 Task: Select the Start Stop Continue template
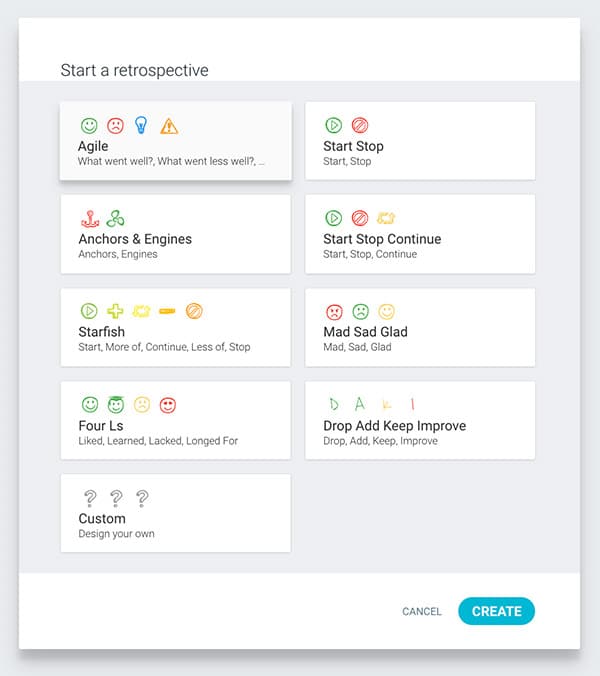click(420, 234)
